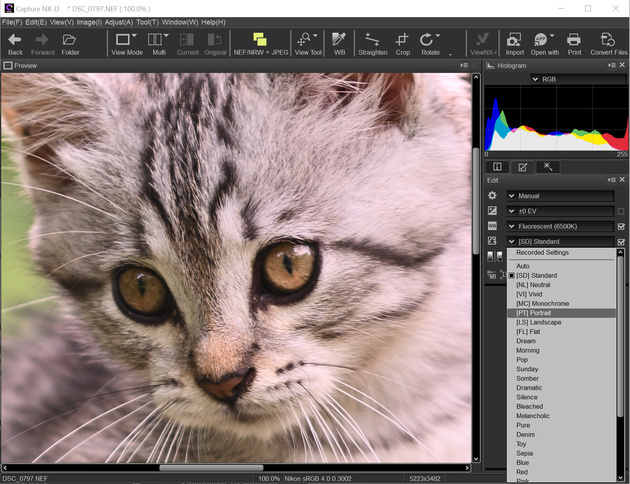The image size is (630, 484).
Task: Open the Folder browser icon
Action: [70, 41]
